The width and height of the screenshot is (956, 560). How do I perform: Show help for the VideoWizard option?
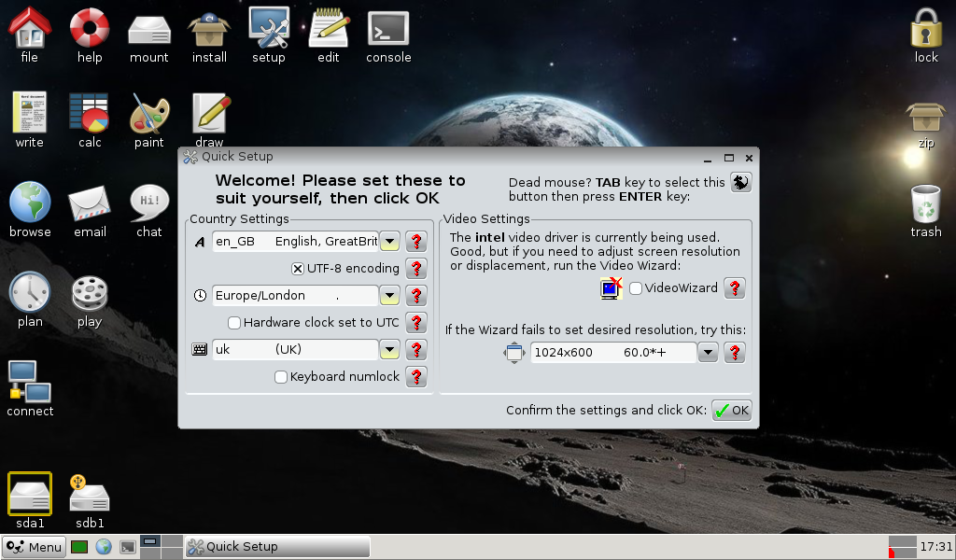coord(735,287)
